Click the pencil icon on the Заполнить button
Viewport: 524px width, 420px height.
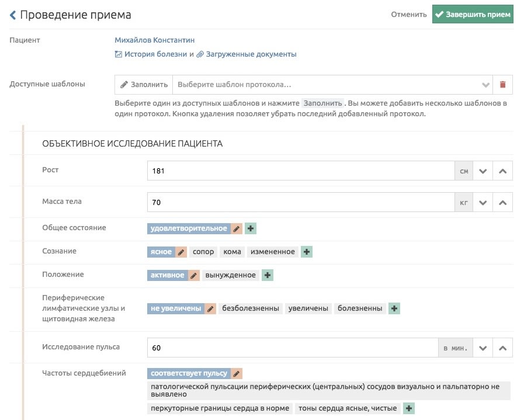point(124,84)
